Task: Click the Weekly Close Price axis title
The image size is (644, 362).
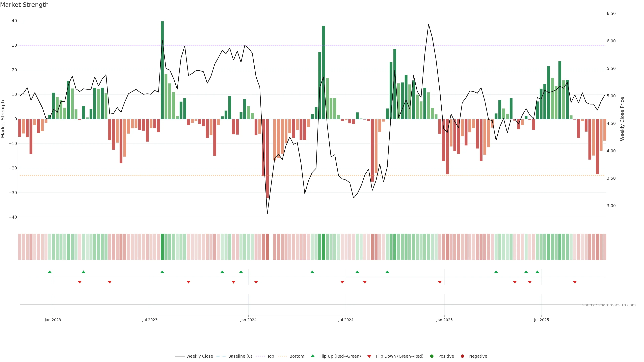Action: tap(622, 119)
